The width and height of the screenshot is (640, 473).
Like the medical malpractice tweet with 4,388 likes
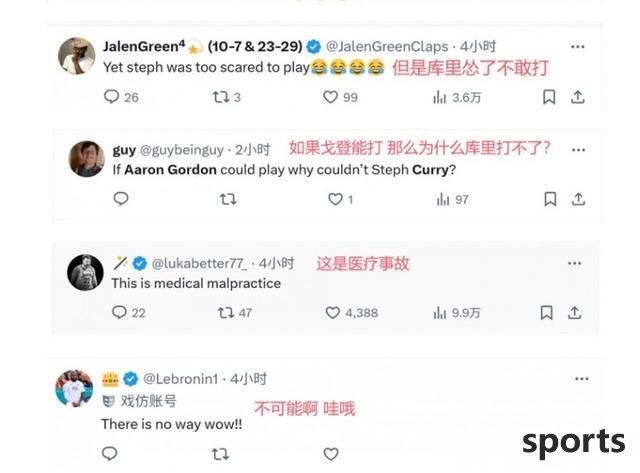point(333,313)
